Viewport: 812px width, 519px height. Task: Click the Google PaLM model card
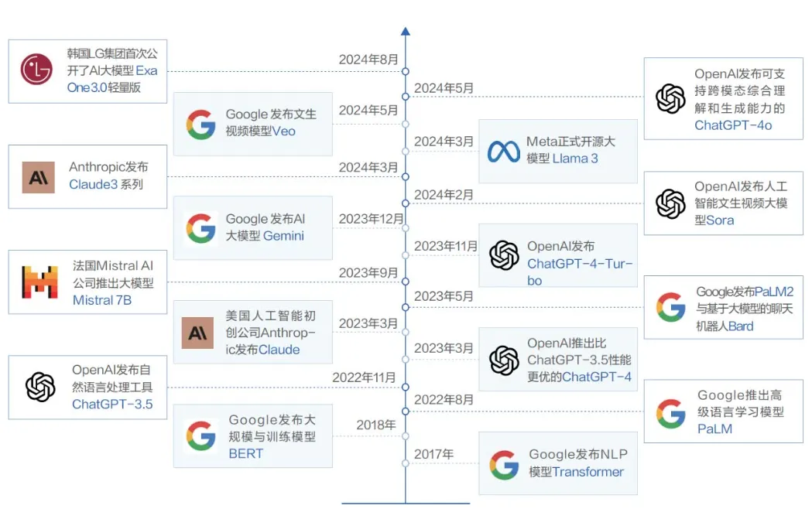click(722, 411)
